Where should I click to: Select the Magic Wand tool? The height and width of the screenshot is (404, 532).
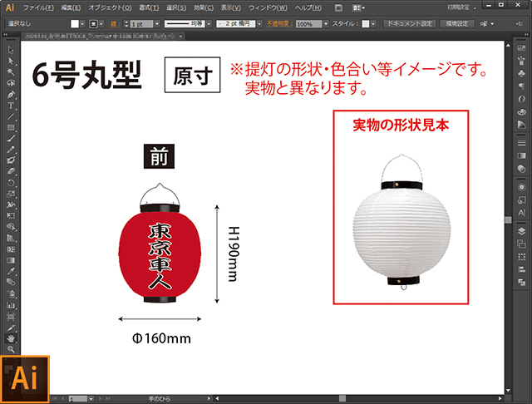pyautogui.click(x=11, y=72)
